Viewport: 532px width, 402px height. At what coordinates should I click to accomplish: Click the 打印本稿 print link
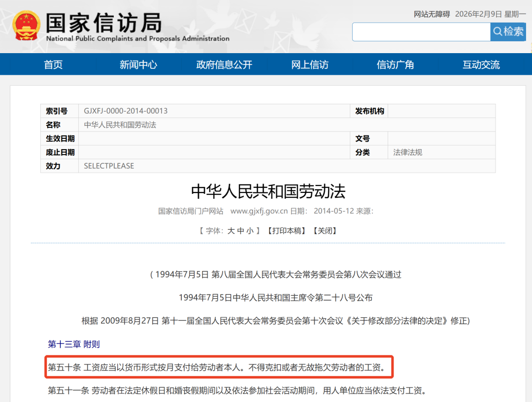(286, 230)
